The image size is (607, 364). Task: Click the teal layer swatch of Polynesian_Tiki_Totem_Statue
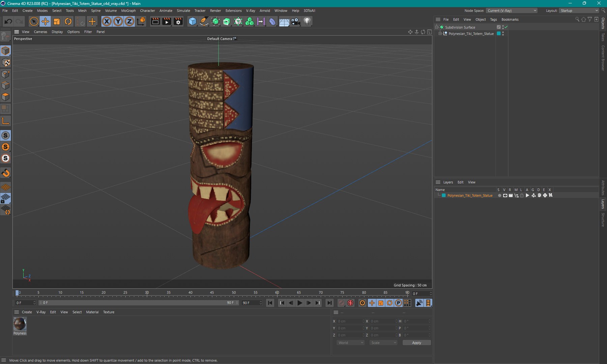[499, 34]
